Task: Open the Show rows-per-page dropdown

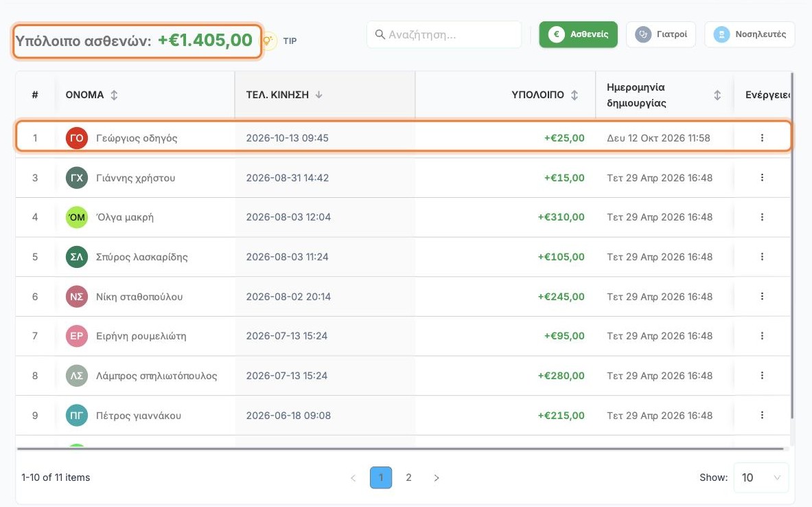Action: (761, 477)
